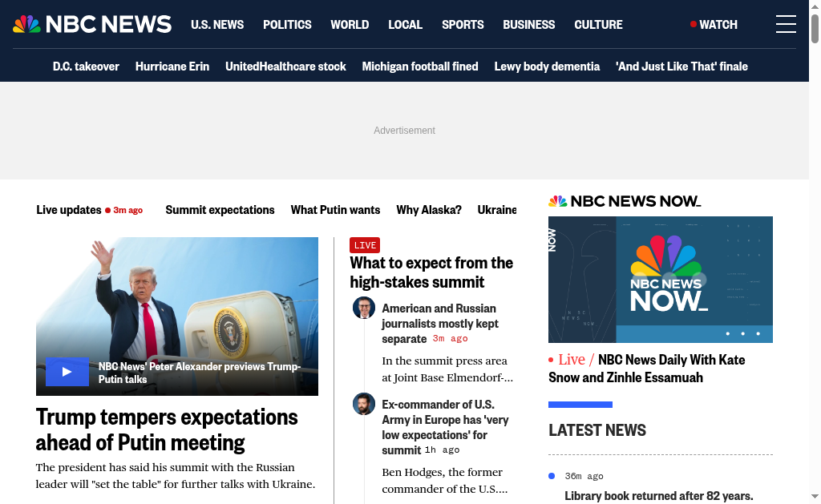View the UnitedHealthcare stock story
This screenshot has height=504, width=821.
click(x=285, y=67)
